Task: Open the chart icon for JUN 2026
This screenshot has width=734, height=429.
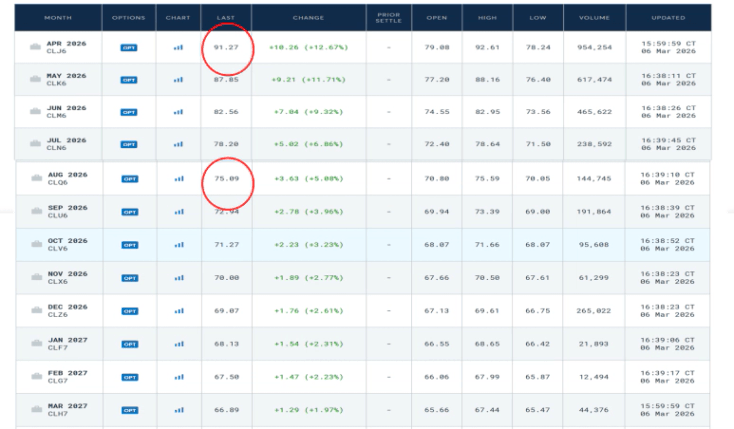Action: [x=178, y=112]
